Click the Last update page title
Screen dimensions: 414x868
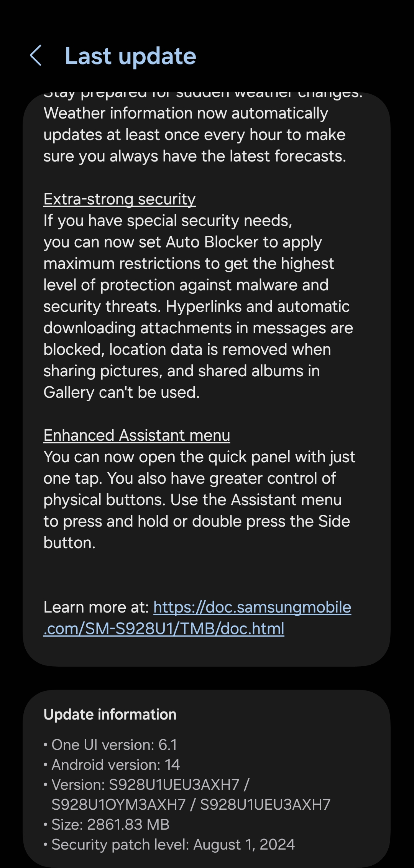click(x=130, y=56)
